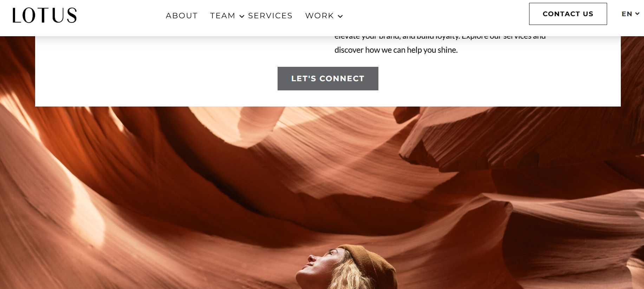Image resolution: width=644 pixels, height=289 pixels.
Task: Click the LOTUS logo
Action: point(45,15)
